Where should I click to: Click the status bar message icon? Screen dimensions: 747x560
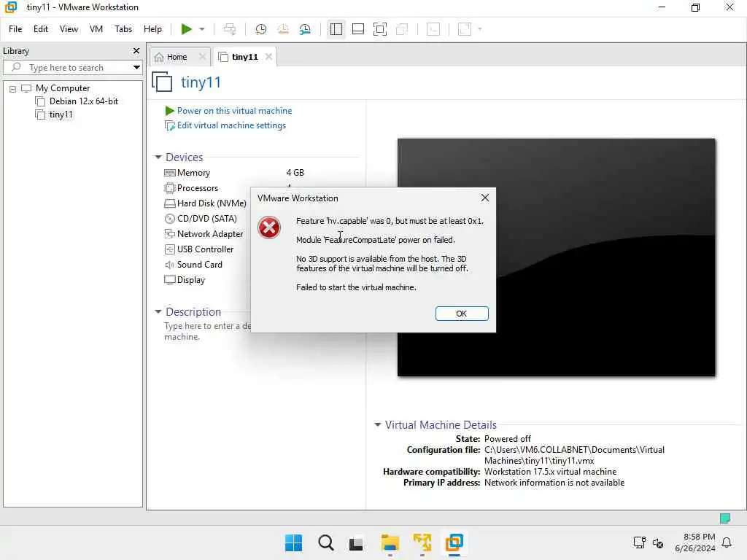[725, 518]
